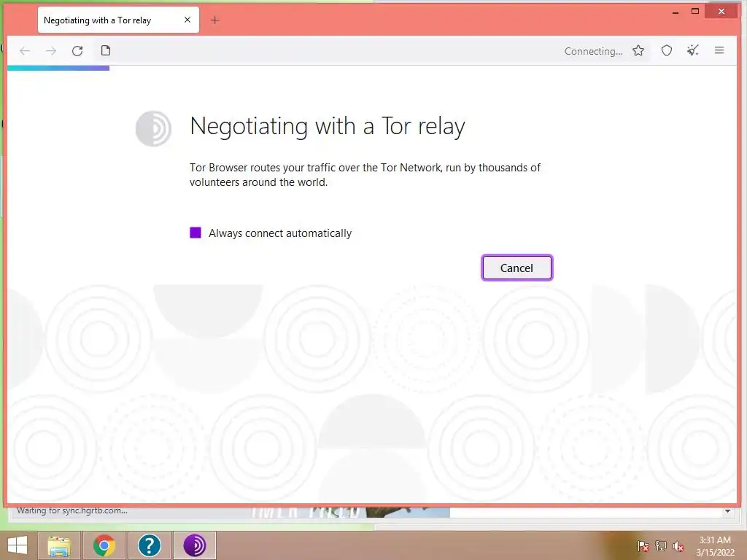Click the 'Tor Browser routes your traffic' paragraph
This screenshot has height=560, width=747.
click(x=365, y=175)
